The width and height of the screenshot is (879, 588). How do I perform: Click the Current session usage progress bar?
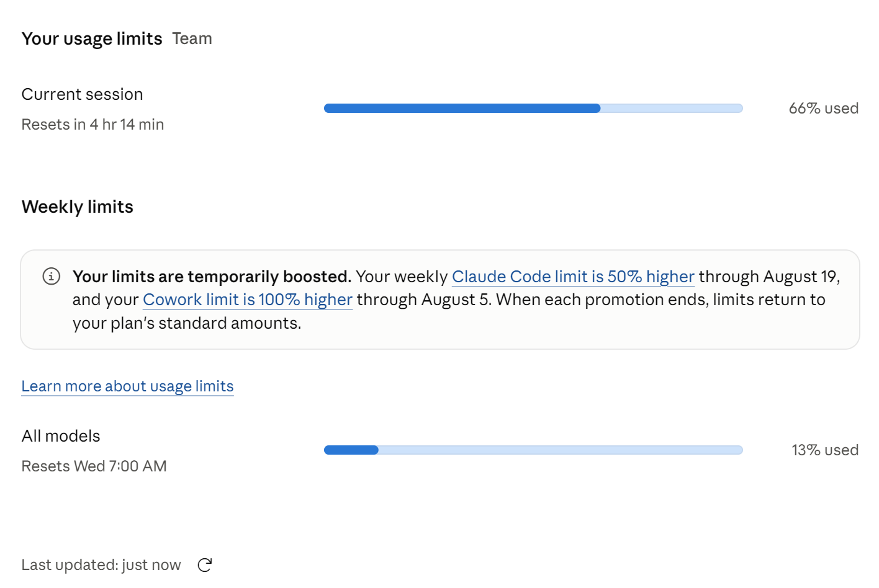[533, 109]
